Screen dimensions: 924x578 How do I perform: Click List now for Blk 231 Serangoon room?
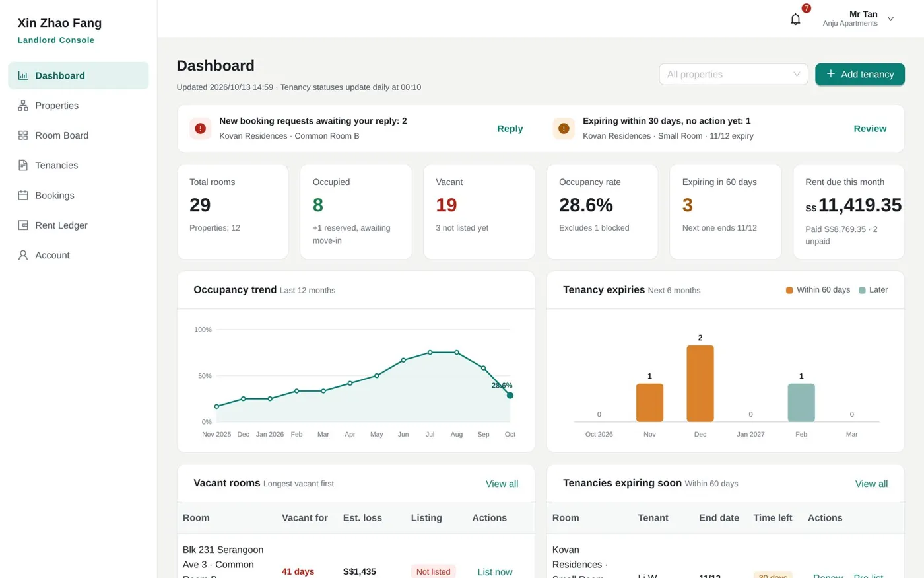(x=494, y=572)
